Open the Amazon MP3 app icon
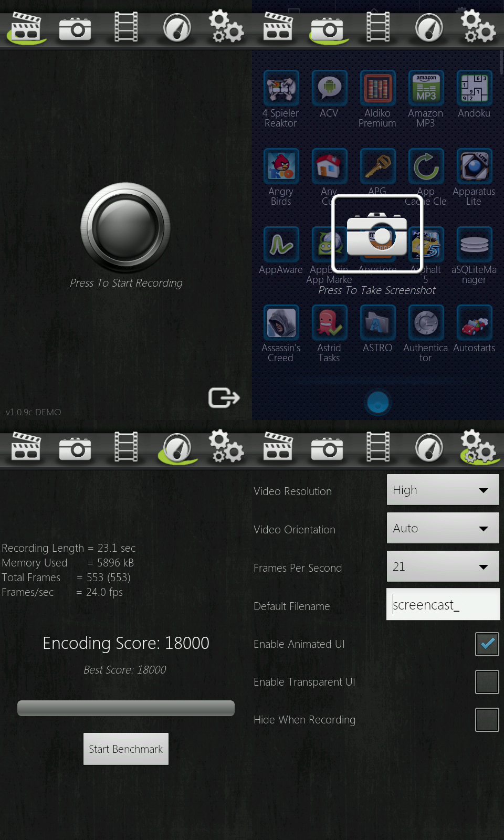This screenshot has height=840, width=504. click(x=426, y=88)
